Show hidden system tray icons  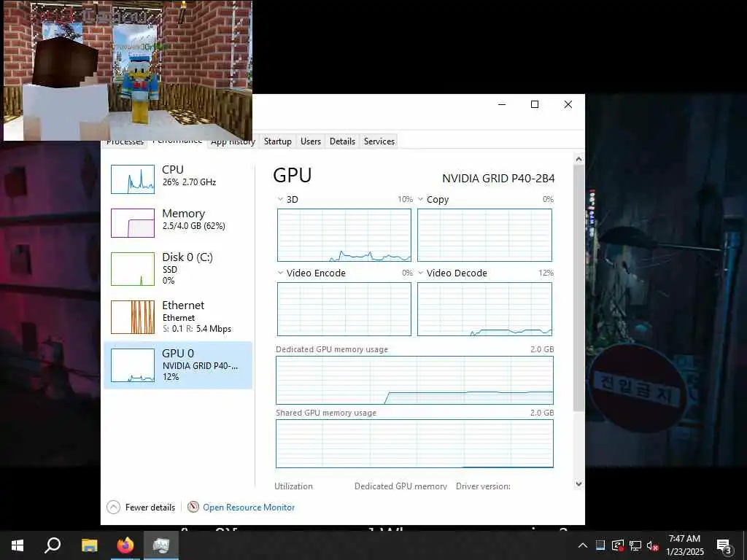[583, 545]
